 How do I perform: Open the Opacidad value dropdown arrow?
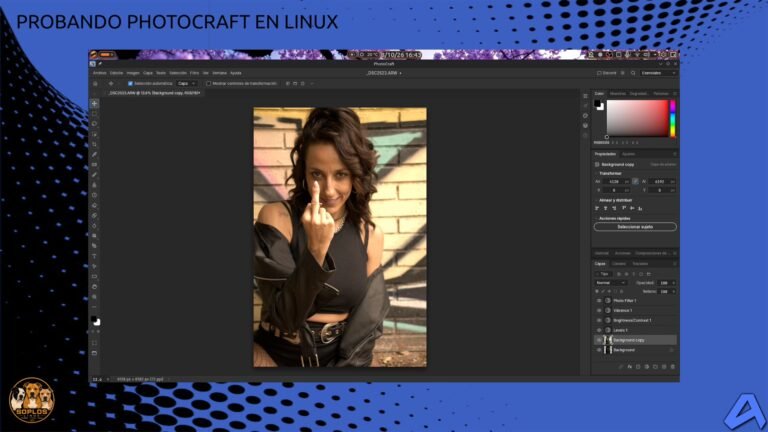tap(673, 283)
